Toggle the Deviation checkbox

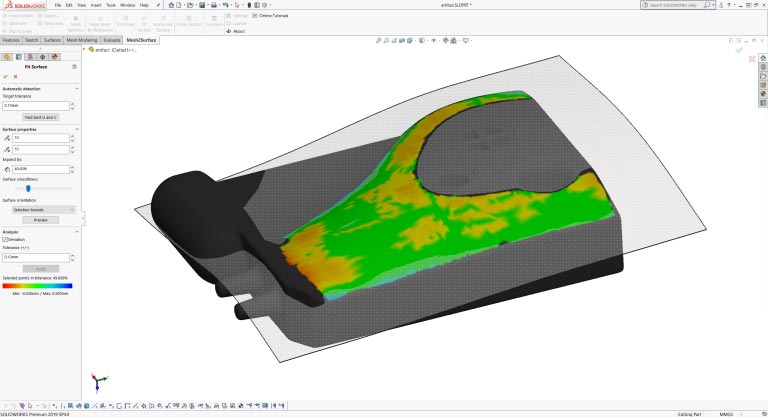pos(5,240)
